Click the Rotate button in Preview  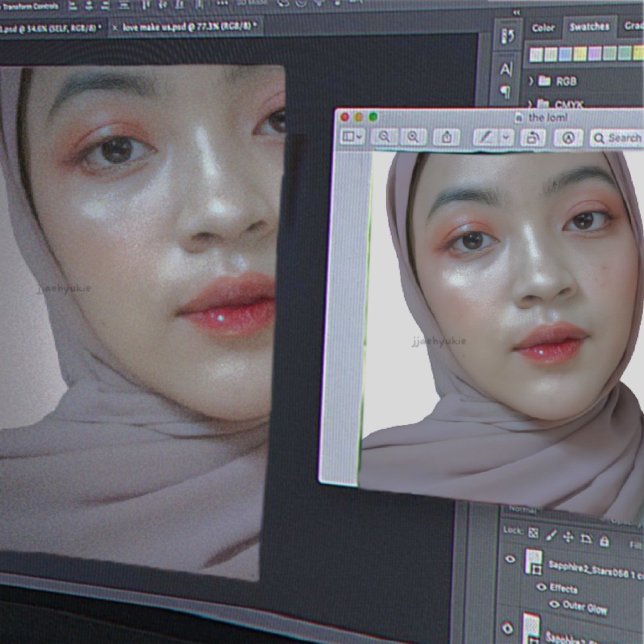532,138
